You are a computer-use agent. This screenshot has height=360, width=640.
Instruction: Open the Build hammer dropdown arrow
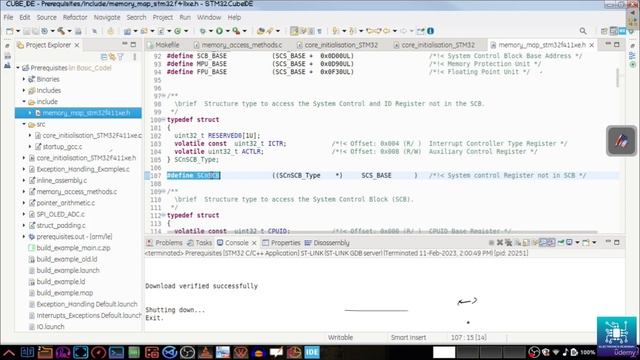[69, 31]
